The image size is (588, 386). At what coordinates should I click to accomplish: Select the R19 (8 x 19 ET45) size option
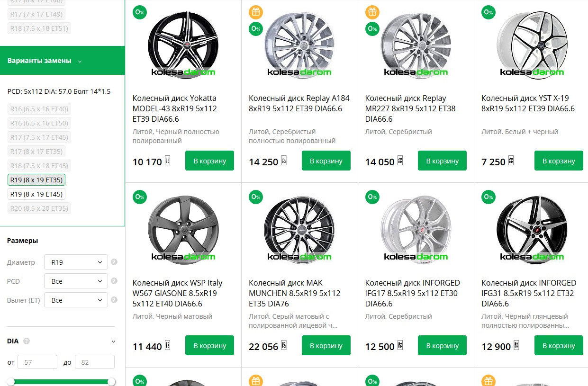[x=36, y=194]
